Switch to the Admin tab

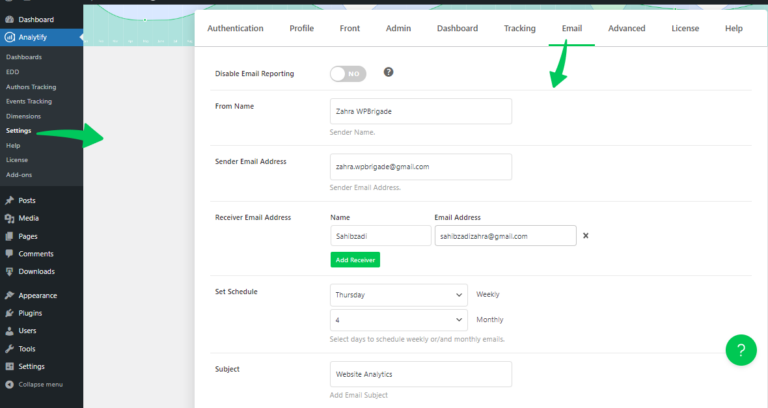(x=398, y=28)
